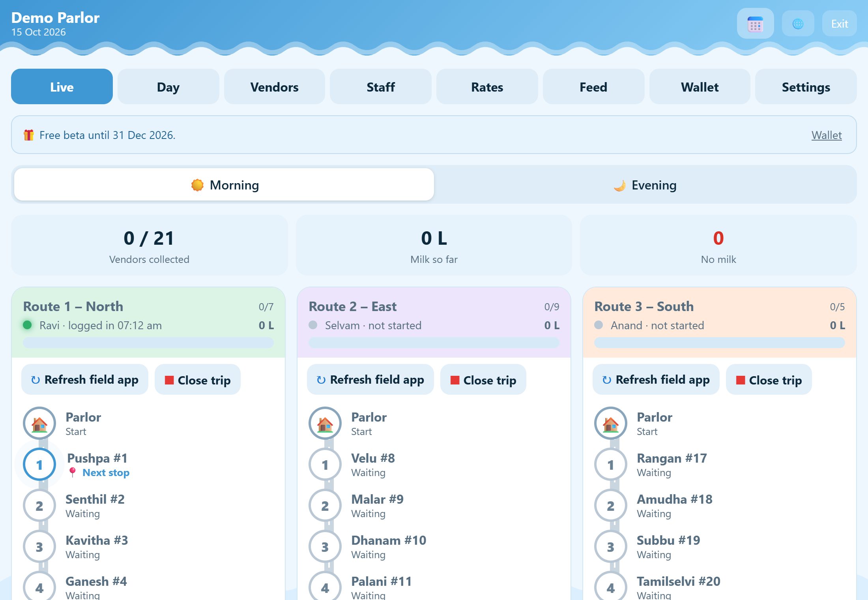This screenshot has height=600, width=868.
Task: Click the Exit button
Action: click(840, 24)
